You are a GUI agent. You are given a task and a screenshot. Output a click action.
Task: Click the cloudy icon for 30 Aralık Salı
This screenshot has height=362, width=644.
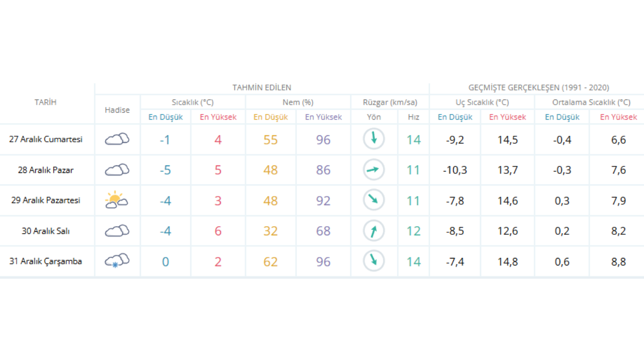point(117,231)
